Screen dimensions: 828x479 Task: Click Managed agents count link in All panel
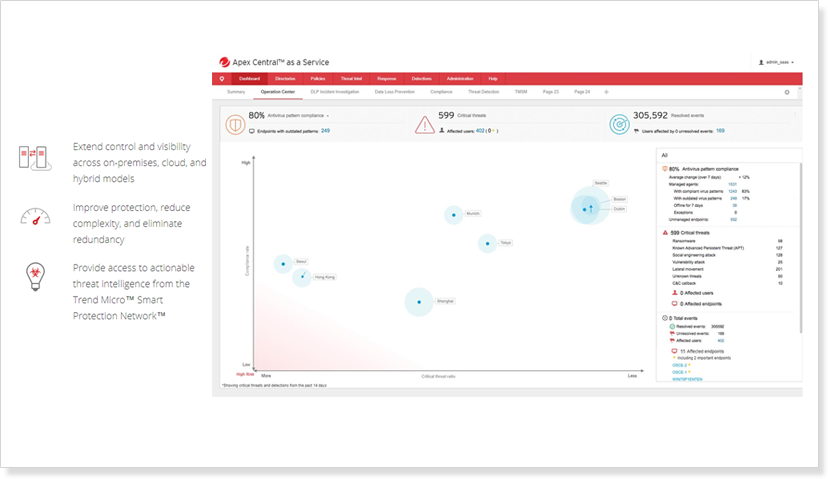tap(732, 184)
